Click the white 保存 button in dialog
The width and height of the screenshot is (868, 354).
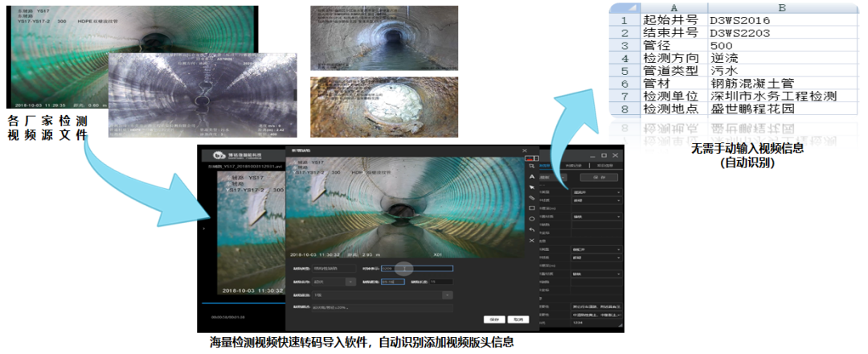(x=494, y=319)
